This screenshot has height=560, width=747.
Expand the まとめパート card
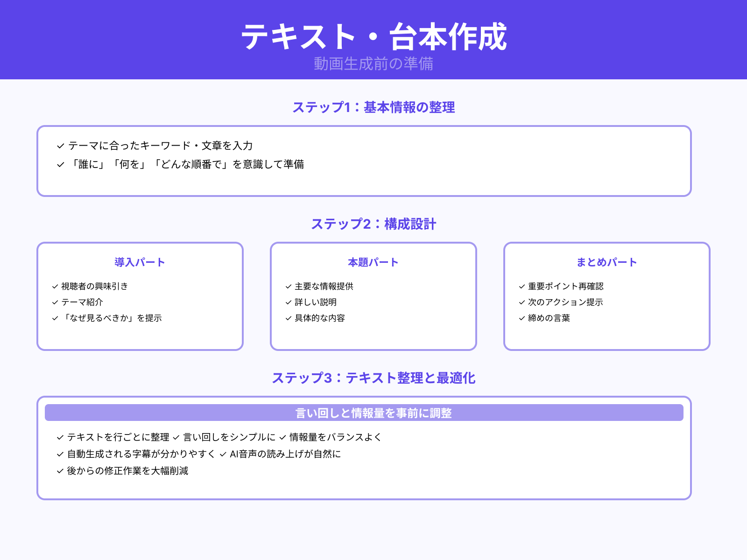(606, 262)
